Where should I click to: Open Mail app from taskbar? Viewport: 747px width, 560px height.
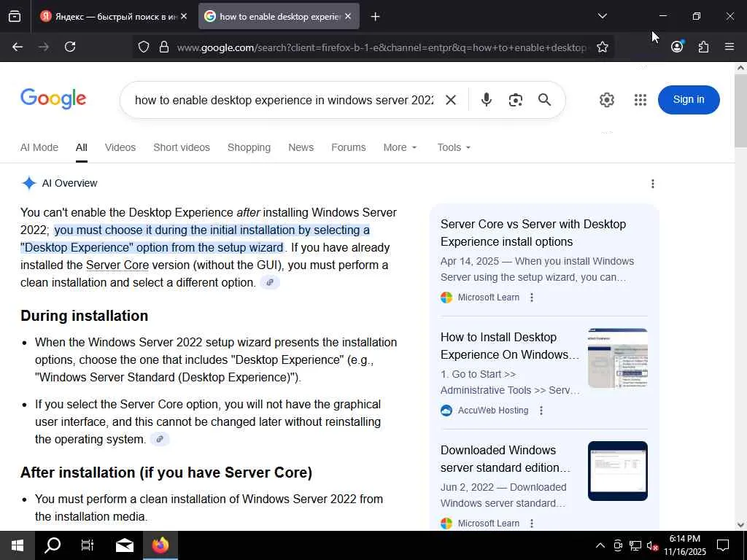coord(125,545)
